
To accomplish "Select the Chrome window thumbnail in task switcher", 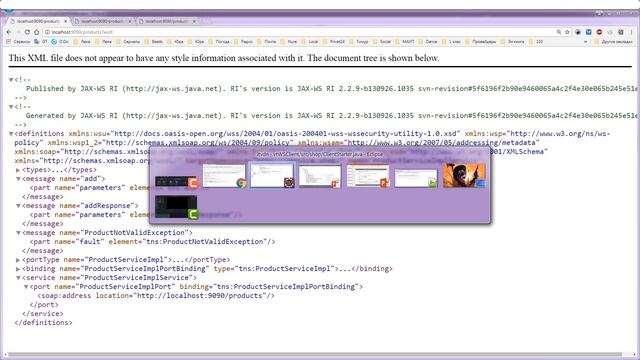I will tap(224, 176).
